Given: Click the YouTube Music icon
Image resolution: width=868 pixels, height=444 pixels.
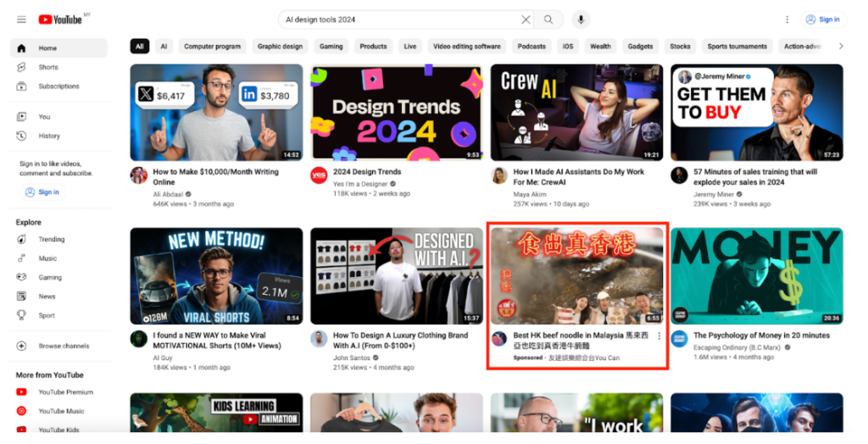Looking at the screenshot, I should tap(21, 411).
